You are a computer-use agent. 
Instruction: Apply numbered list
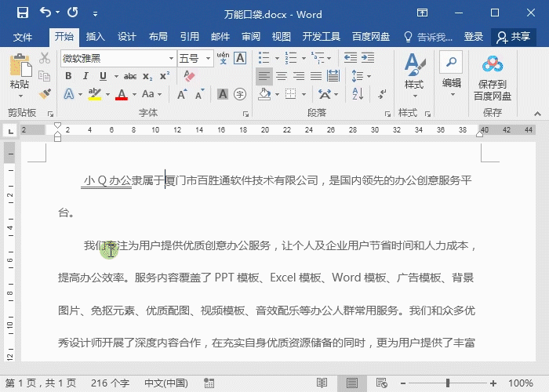click(x=291, y=58)
